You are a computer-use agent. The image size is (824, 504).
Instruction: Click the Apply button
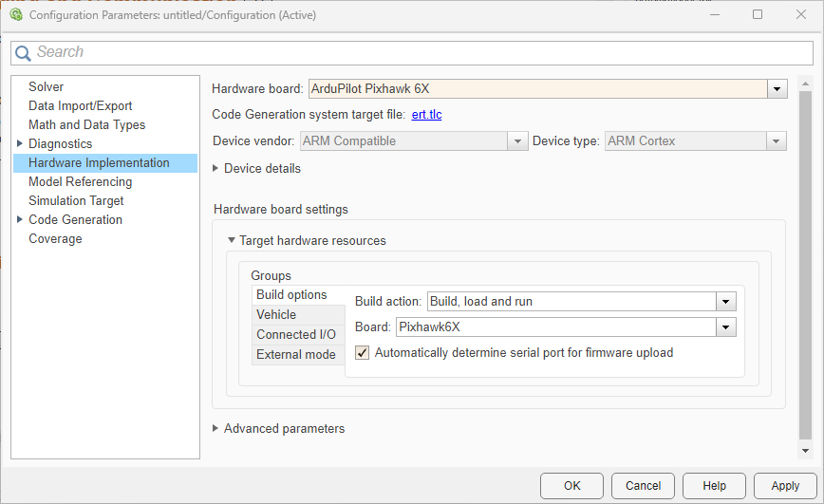[784, 485]
